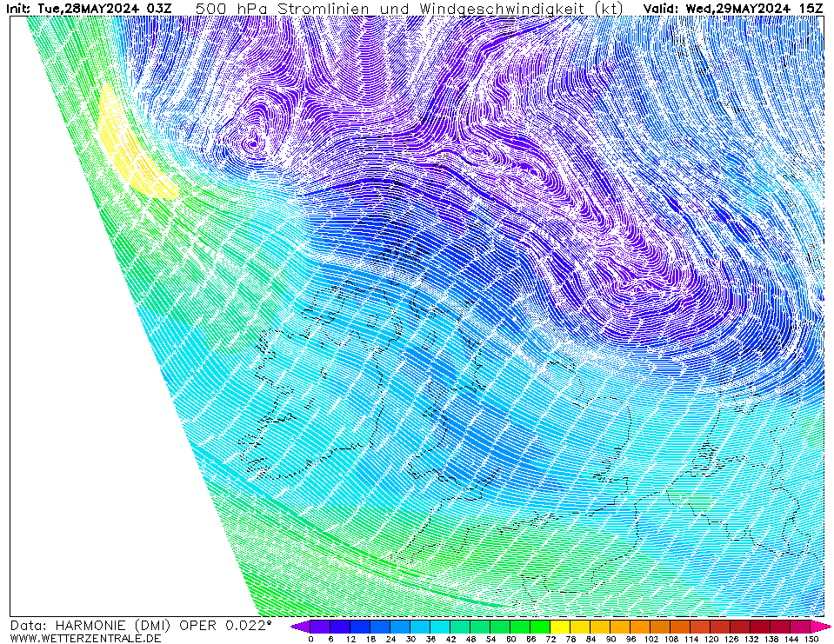Viewport: 834px width, 644px height.
Task: Select the 60–66 kt legend swatch
Action: coord(520,627)
